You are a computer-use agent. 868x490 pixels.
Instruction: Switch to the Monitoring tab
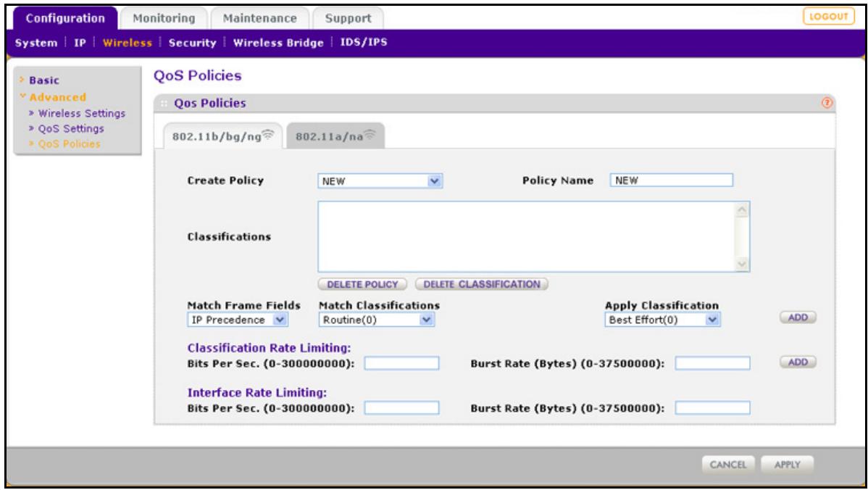[x=164, y=18]
